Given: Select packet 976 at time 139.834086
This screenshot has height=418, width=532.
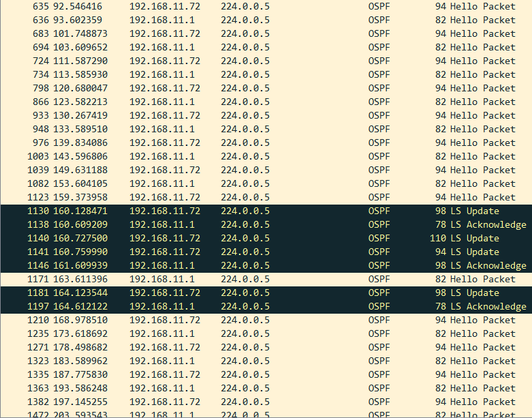Looking at the screenshot, I should (x=266, y=143).
